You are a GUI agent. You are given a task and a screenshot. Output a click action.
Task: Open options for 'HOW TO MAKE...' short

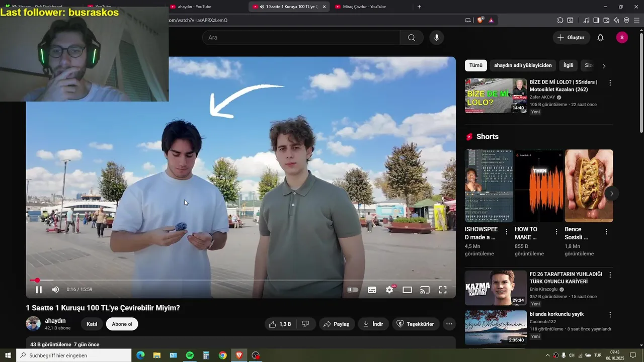[x=556, y=232]
